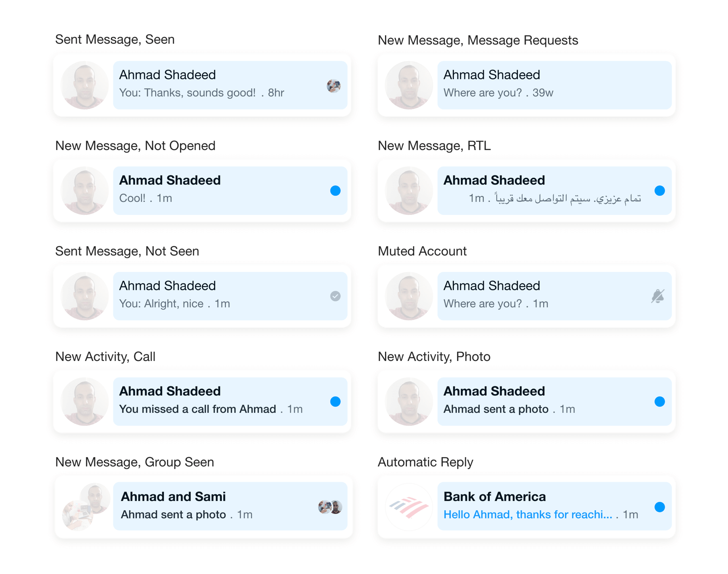The width and height of the screenshot is (728, 574).
Task: Open the 'Ahmad and Sami' group avatar
Action: [x=86, y=506]
